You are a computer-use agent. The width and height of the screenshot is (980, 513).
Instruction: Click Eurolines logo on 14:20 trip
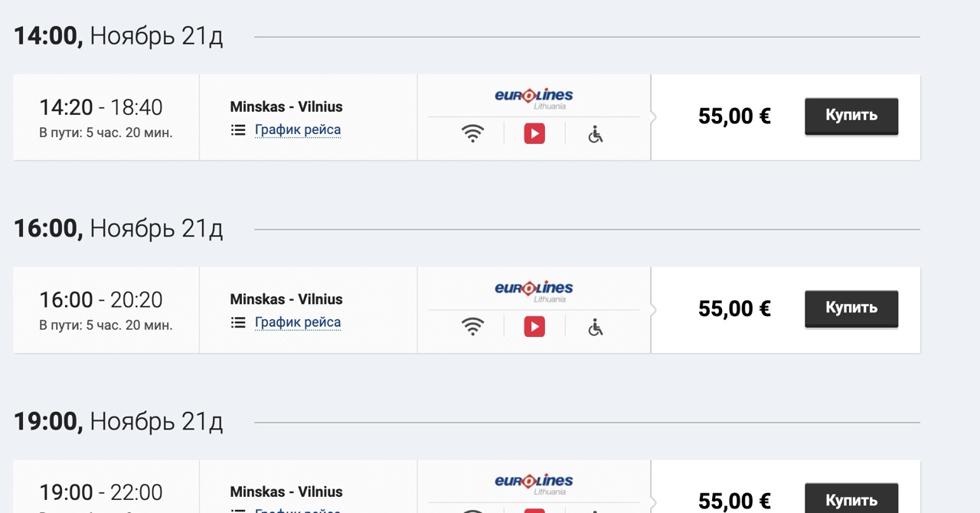click(x=534, y=97)
